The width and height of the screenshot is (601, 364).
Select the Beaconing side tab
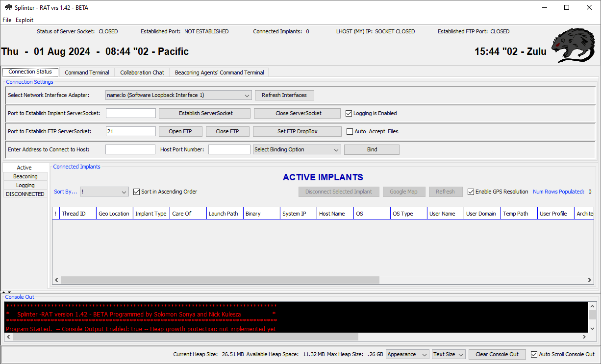(25, 176)
